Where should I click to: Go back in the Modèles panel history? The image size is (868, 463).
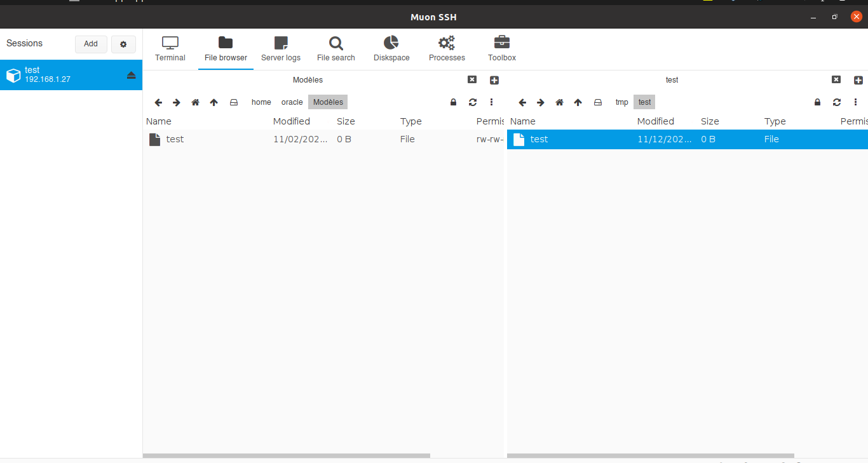pyautogui.click(x=158, y=102)
